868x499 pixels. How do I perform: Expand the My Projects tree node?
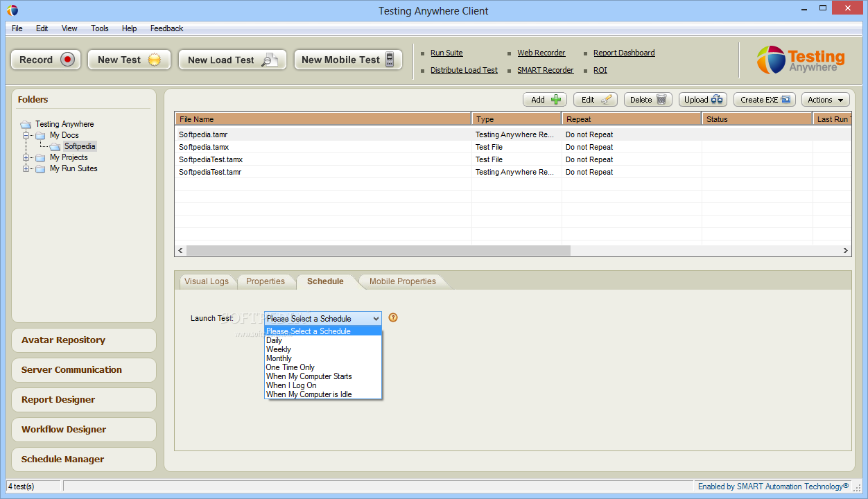pyautogui.click(x=26, y=157)
